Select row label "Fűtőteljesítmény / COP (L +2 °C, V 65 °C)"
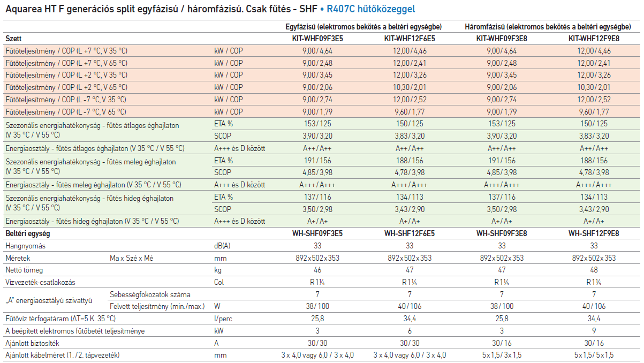Viewport: 644px width, 363px height. click(66, 87)
